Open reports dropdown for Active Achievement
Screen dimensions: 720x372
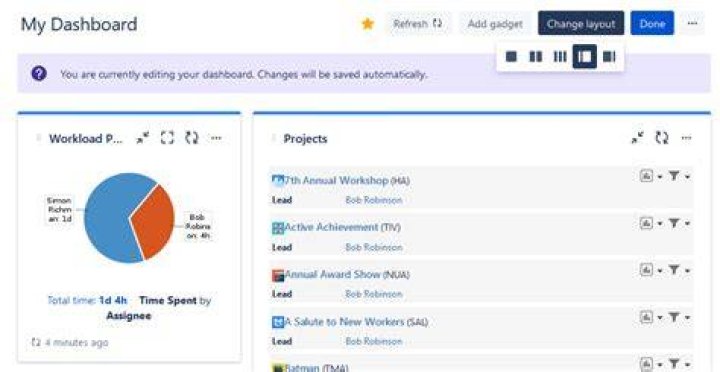point(651,223)
